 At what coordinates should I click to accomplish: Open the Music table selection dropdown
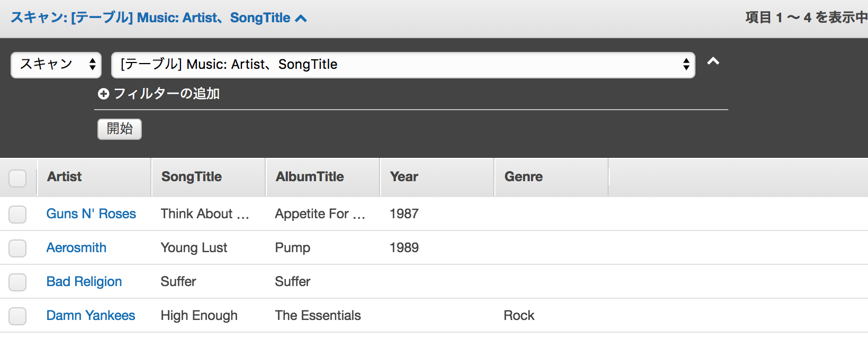click(x=403, y=65)
